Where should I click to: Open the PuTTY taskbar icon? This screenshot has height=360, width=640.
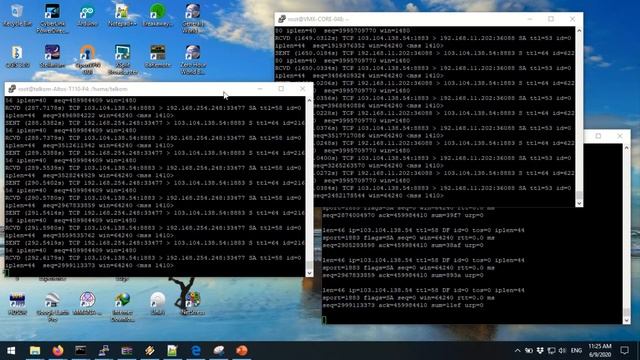[x=104, y=351]
